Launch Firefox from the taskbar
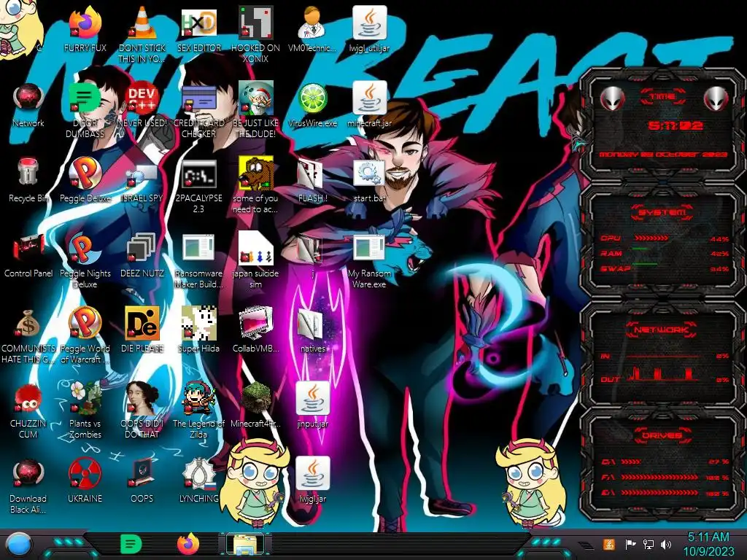 tap(187, 544)
